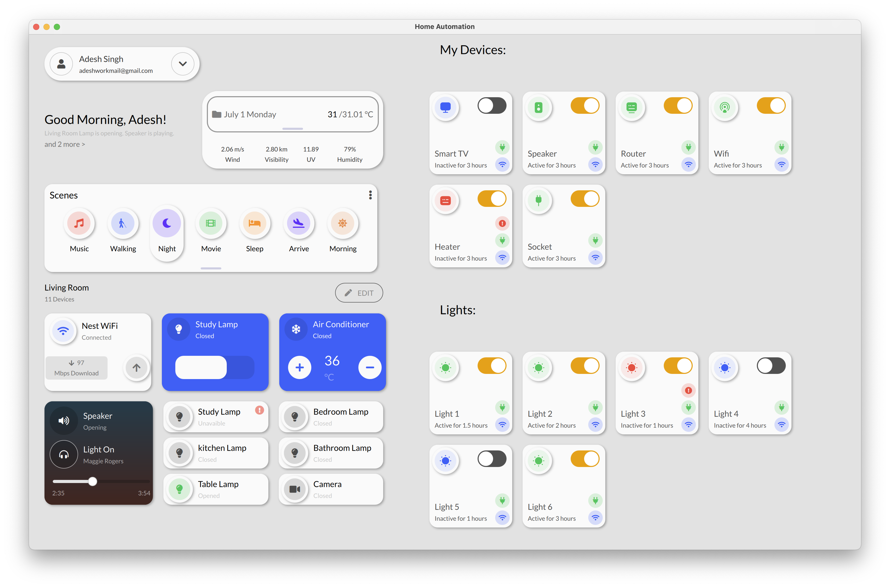Decrease Air Conditioner temperature with minus
890x588 pixels.
tap(370, 367)
